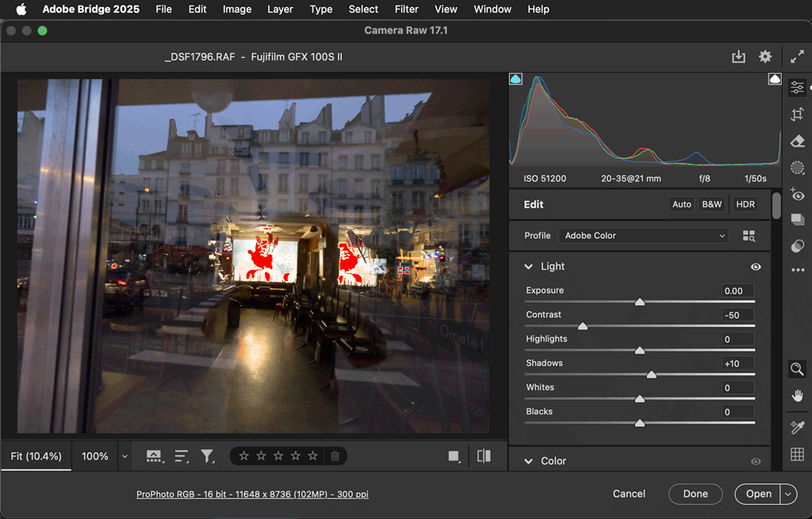Screen dimensions: 812x519
Task: Toggle highlight clipping warning in histogram
Action: 775,79
